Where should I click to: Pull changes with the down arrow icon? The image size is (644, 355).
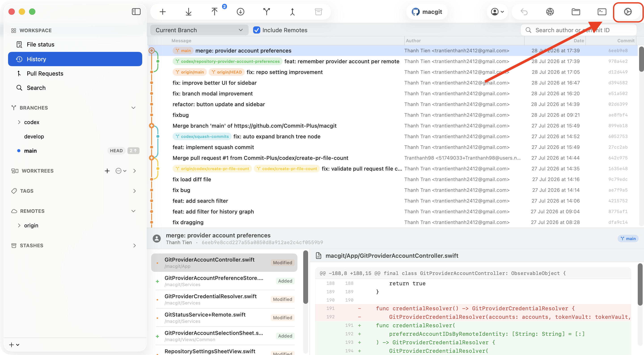189,11
